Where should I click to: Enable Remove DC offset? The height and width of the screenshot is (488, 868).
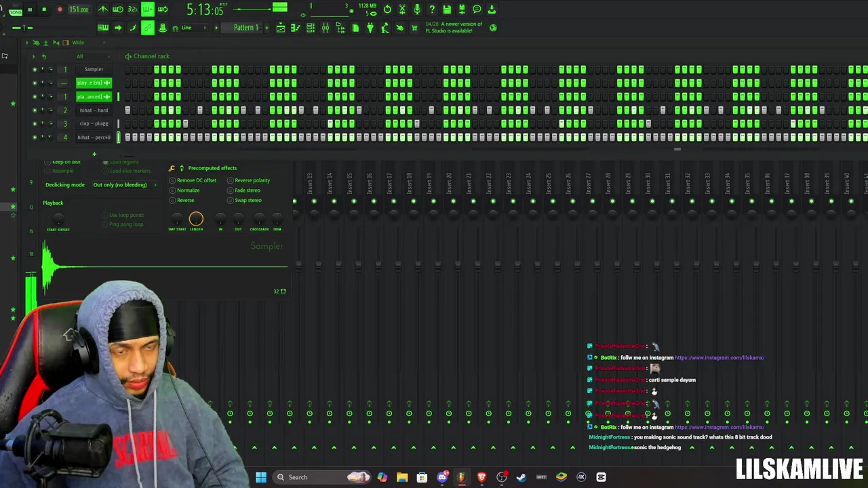(x=193, y=180)
